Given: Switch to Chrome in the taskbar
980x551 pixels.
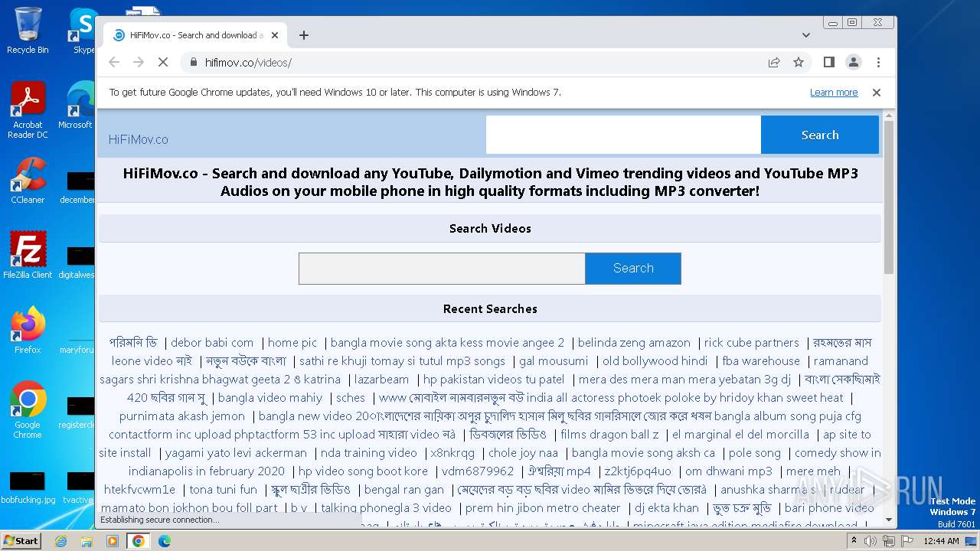Looking at the screenshot, I should coord(139,541).
